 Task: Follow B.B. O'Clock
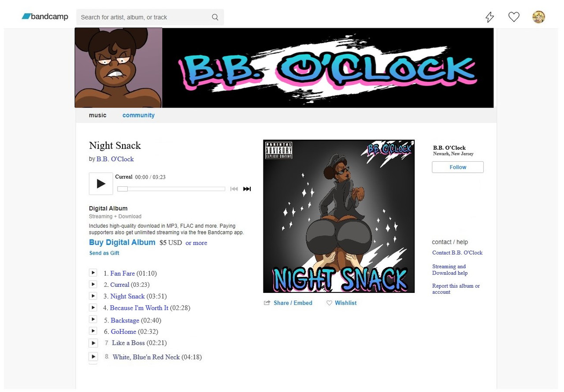tap(458, 167)
